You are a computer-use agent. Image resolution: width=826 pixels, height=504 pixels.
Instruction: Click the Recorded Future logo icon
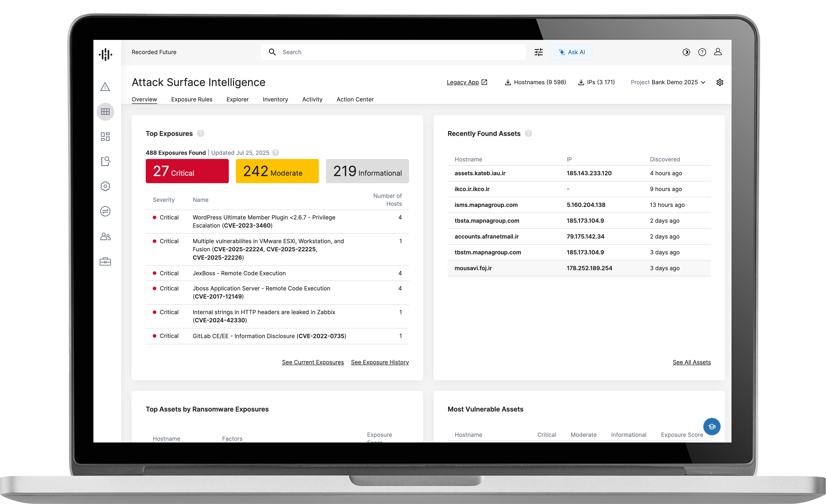point(105,54)
